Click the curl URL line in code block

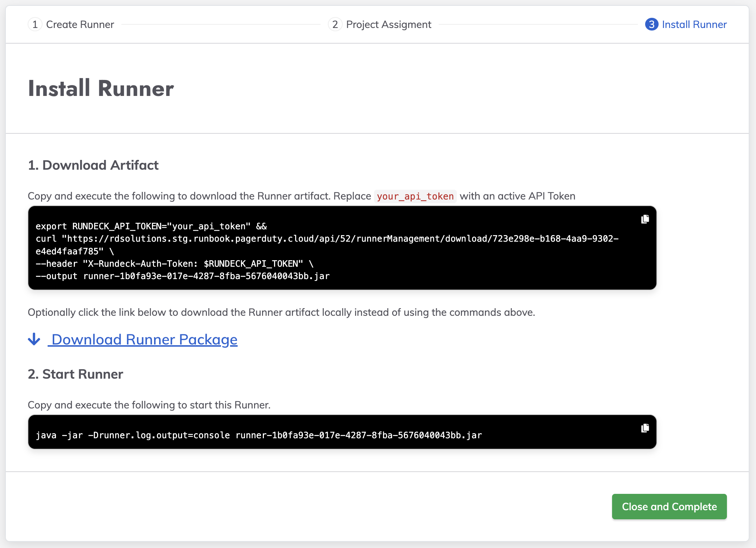pyautogui.click(x=327, y=239)
